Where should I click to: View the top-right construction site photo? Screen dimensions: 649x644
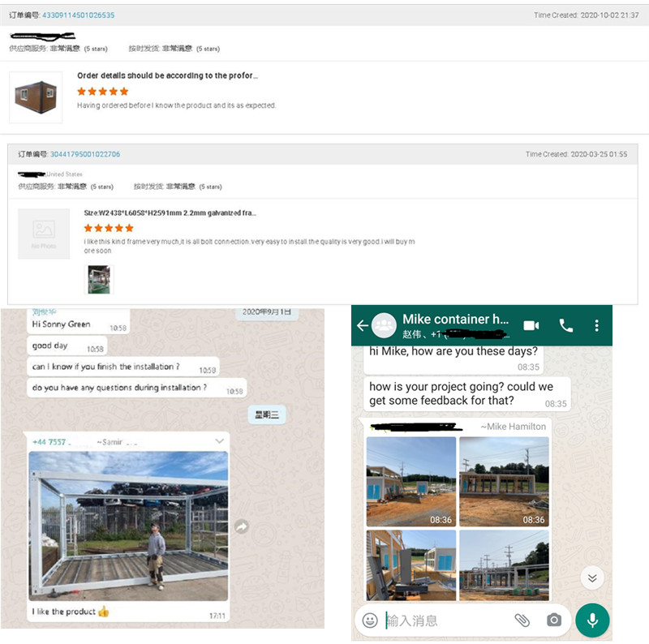(x=504, y=482)
